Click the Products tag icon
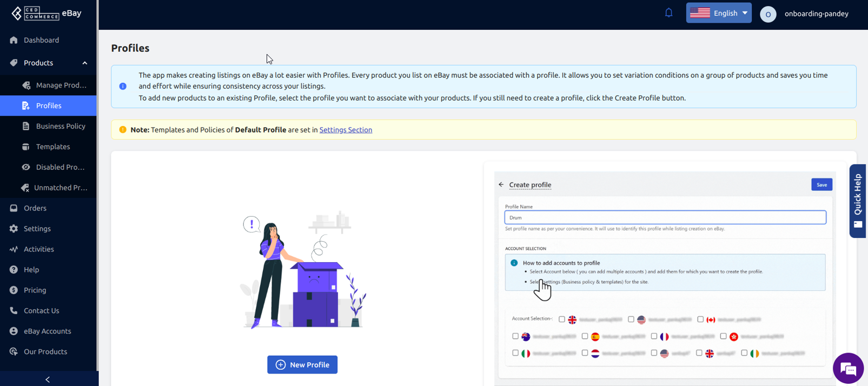868x386 pixels. (x=14, y=63)
